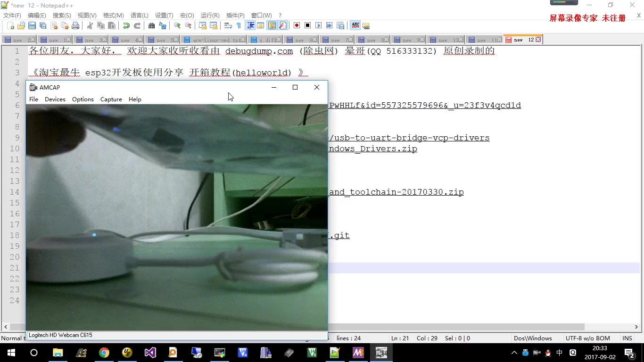Click the Print icon in Notepad++ toolbar
The height and width of the screenshot is (362, 644).
click(74, 25)
